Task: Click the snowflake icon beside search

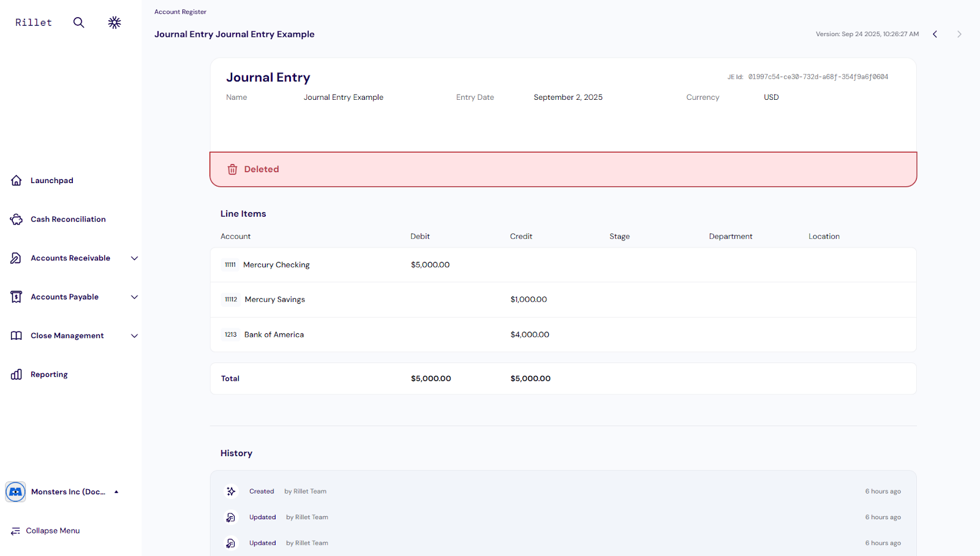Action: (x=115, y=23)
